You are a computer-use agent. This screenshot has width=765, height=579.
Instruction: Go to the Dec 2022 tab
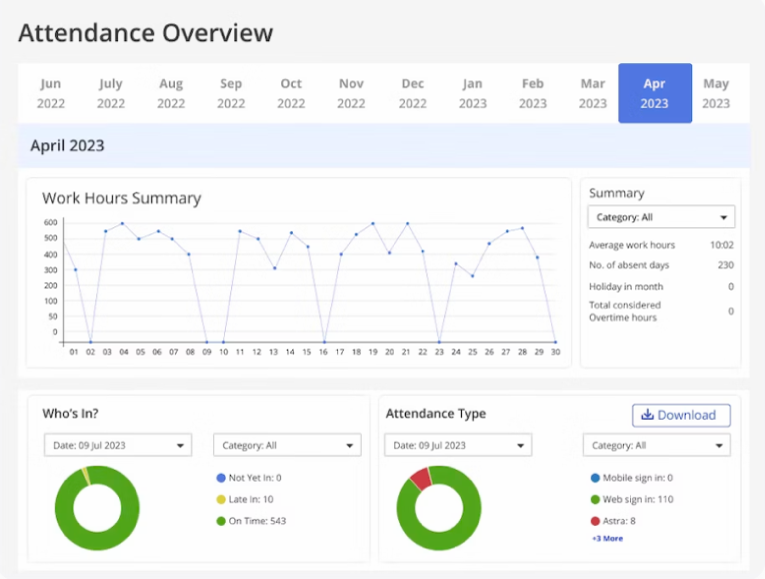coord(412,93)
